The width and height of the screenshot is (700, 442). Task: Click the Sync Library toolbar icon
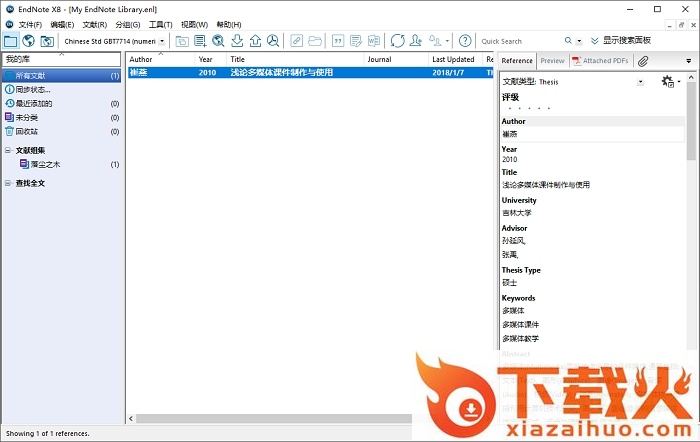398,41
